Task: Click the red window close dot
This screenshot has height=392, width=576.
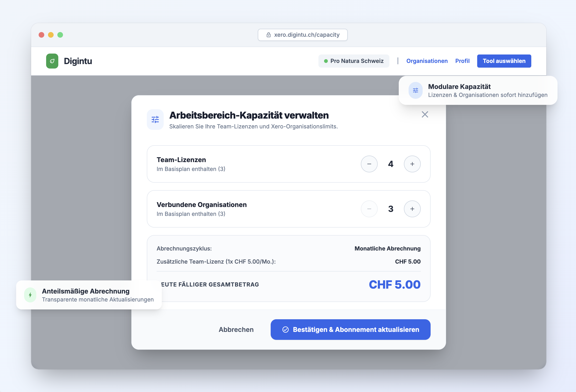Action: click(x=41, y=35)
